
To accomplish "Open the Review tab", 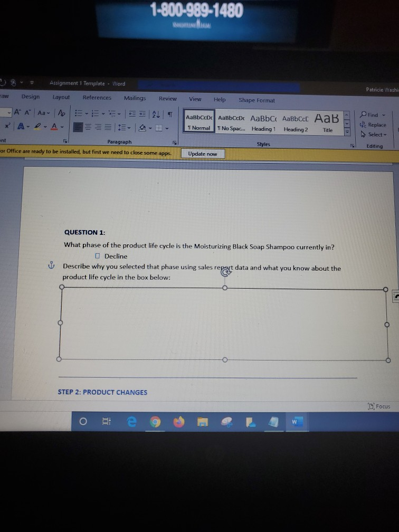I will click(x=168, y=99).
